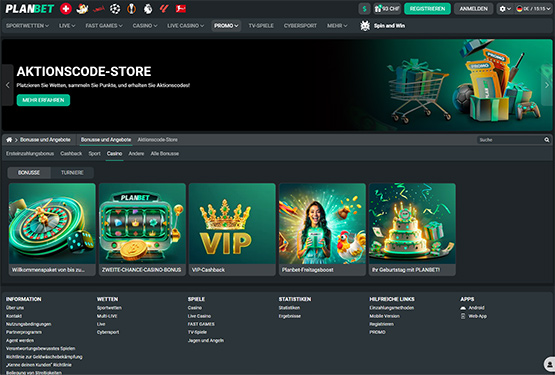Open Partnerprogramm in the footer

coord(24,332)
